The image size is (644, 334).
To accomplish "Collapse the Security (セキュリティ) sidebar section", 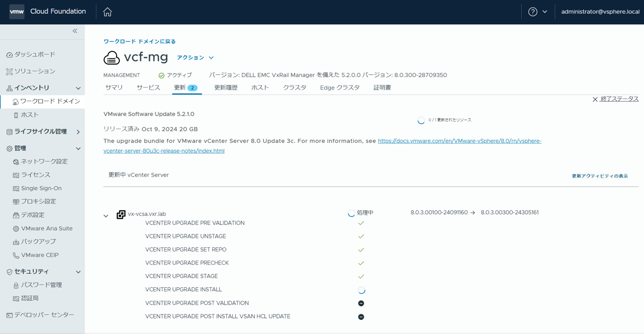I will coord(78,272).
